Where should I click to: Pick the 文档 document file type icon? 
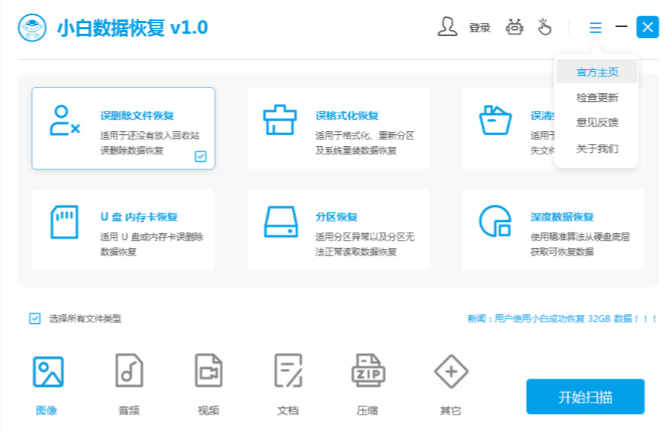tap(288, 372)
